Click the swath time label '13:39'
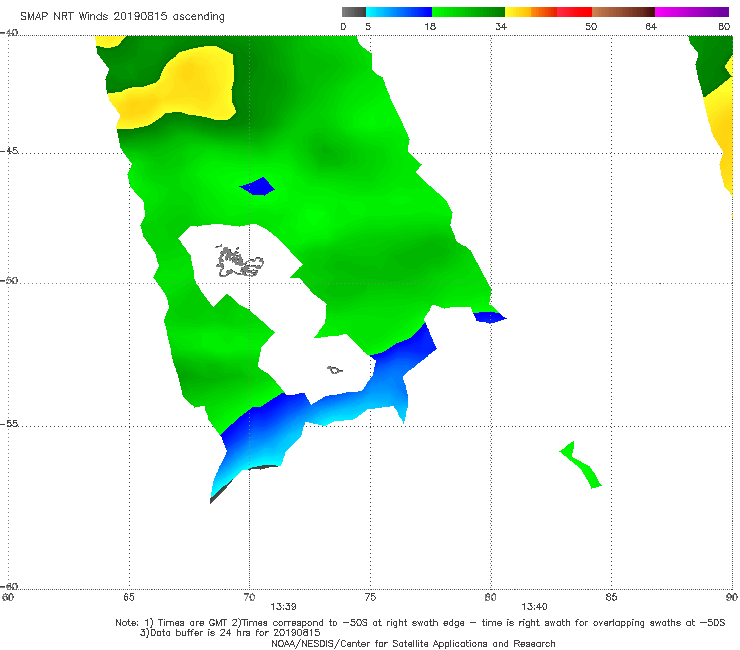This screenshot has height=650, width=740. (283, 607)
